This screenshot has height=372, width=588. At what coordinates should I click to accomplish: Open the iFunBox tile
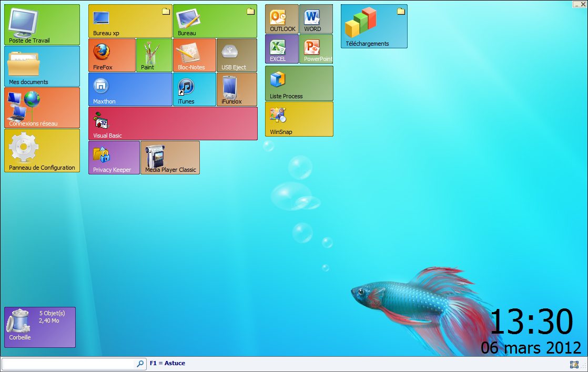[x=237, y=89]
